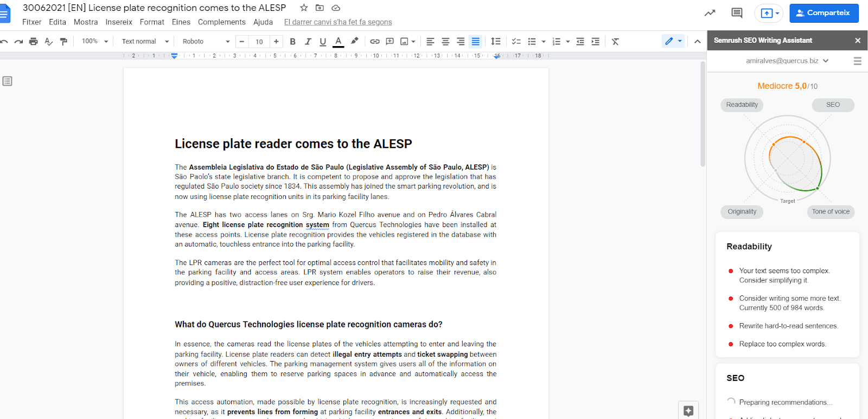The height and width of the screenshot is (419, 868).
Task: Activate the paint format tool
Action: click(x=63, y=41)
